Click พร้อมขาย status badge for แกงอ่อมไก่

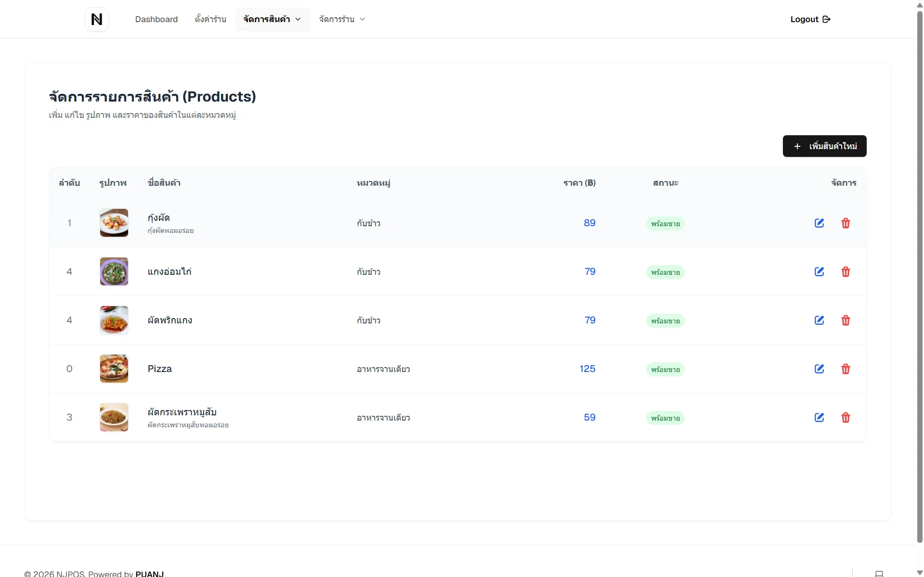click(x=665, y=272)
